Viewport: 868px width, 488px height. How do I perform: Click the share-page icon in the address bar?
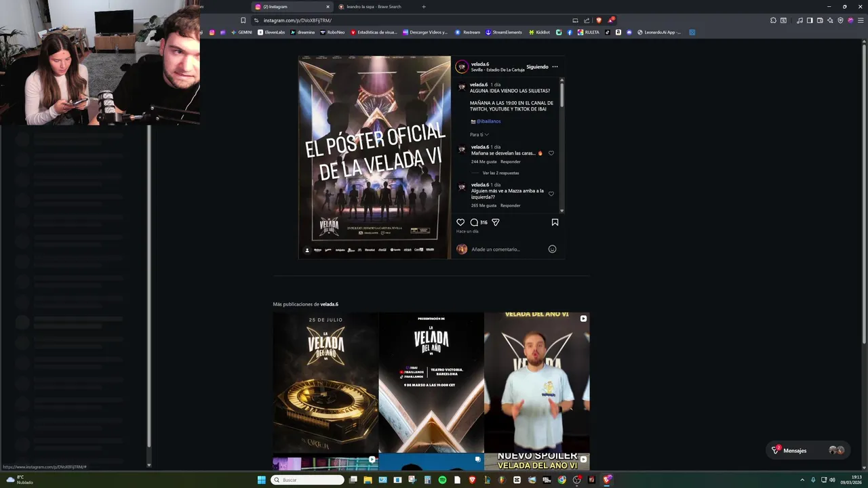coord(587,20)
